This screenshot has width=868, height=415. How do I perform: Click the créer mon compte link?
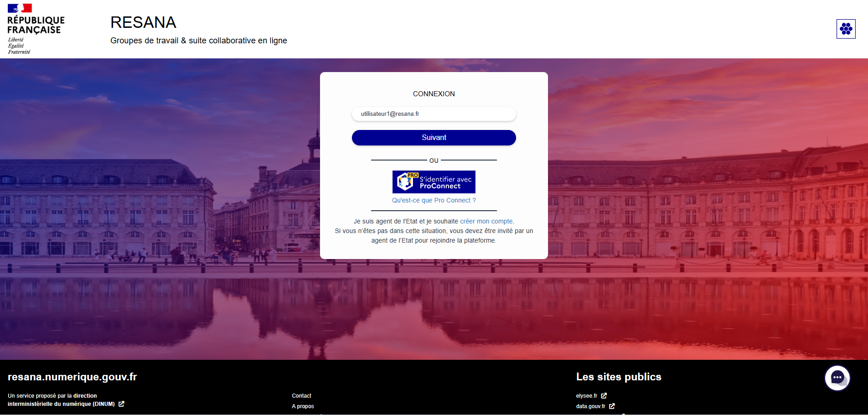[x=486, y=221]
